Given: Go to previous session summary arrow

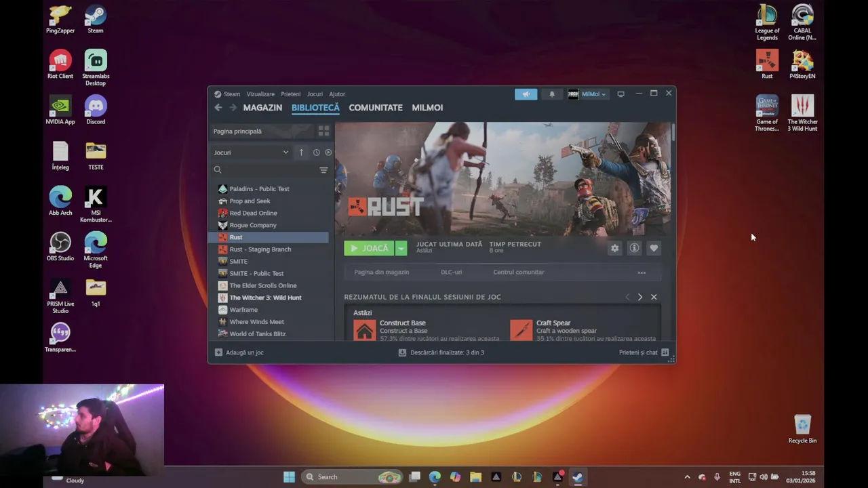Looking at the screenshot, I should (x=627, y=297).
